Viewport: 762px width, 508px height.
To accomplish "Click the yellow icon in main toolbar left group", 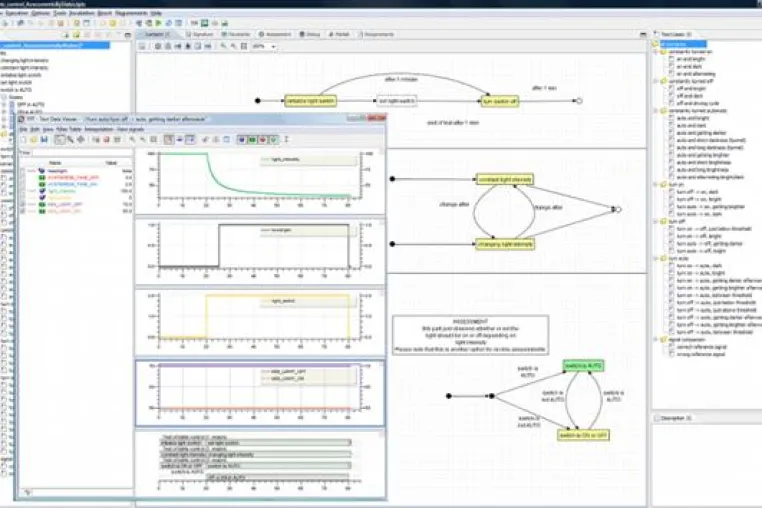I will (76, 23).
